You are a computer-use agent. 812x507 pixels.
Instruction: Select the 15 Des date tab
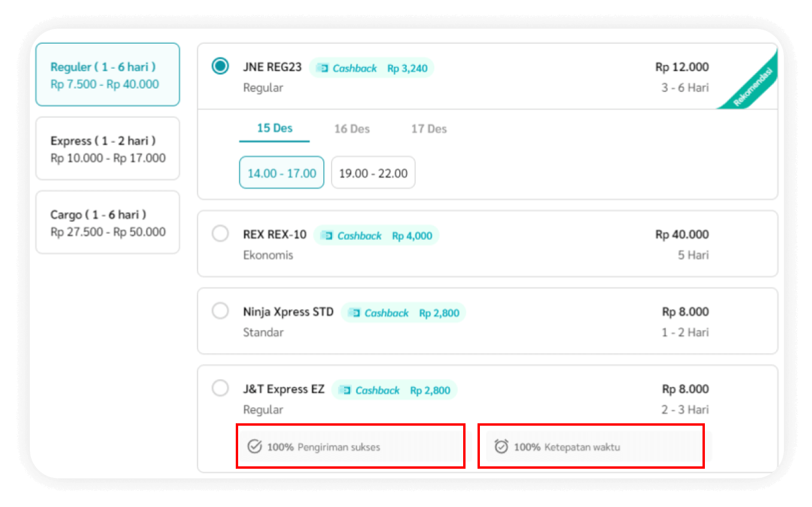pyautogui.click(x=275, y=129)
